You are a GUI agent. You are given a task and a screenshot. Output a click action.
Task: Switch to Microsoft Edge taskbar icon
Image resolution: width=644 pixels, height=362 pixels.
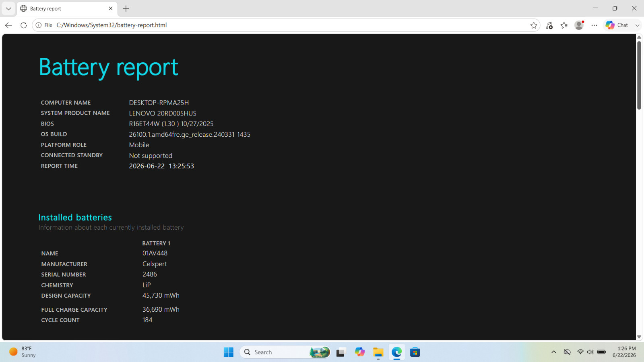[396, 352]
